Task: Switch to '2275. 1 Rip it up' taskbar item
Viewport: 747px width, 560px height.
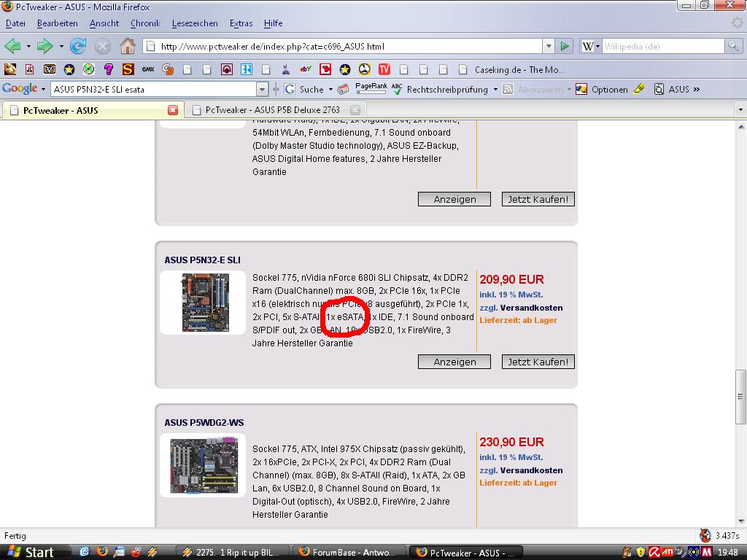Action: point(232,552)
